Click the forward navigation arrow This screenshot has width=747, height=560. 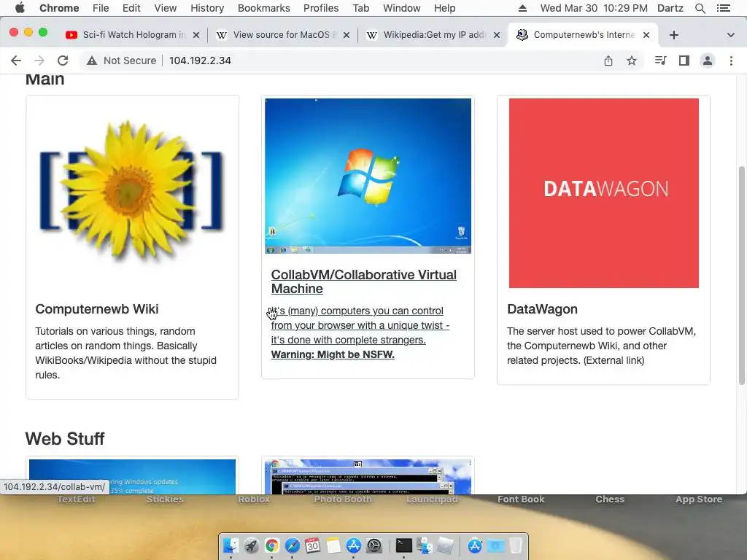point(39,61)
